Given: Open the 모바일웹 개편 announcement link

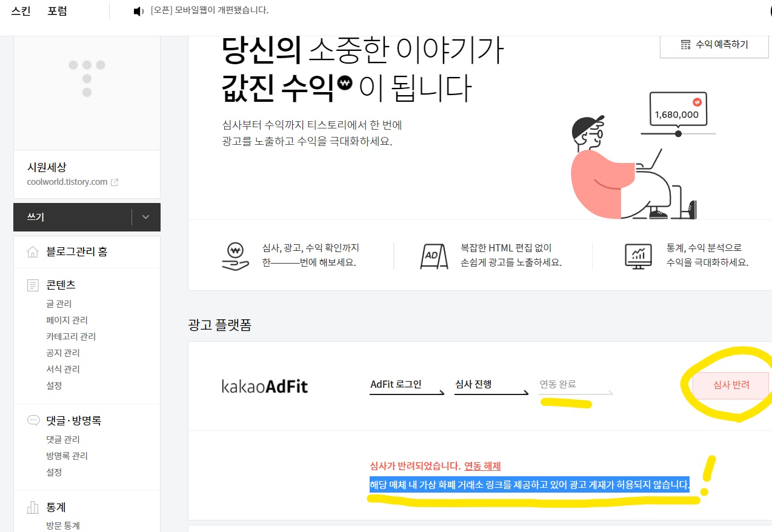Looking at the screenshot, I should pyautogui.click(x=210, y=11).
